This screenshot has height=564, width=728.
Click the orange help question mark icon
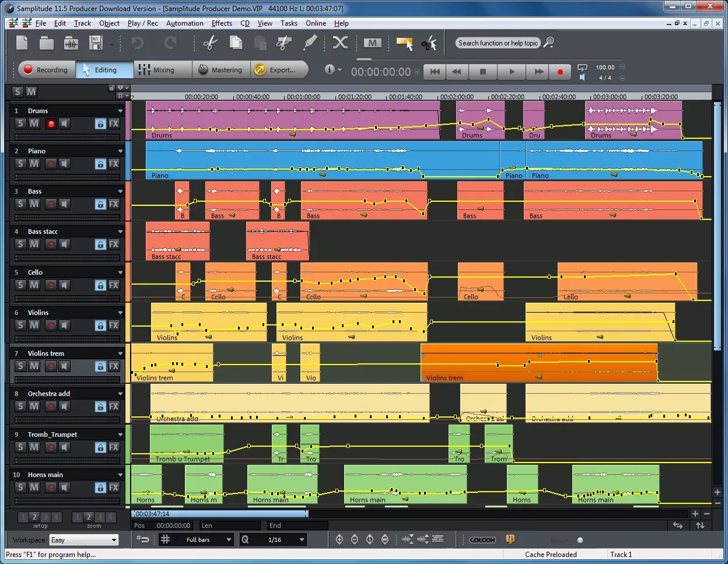click(x=510, y=540)
